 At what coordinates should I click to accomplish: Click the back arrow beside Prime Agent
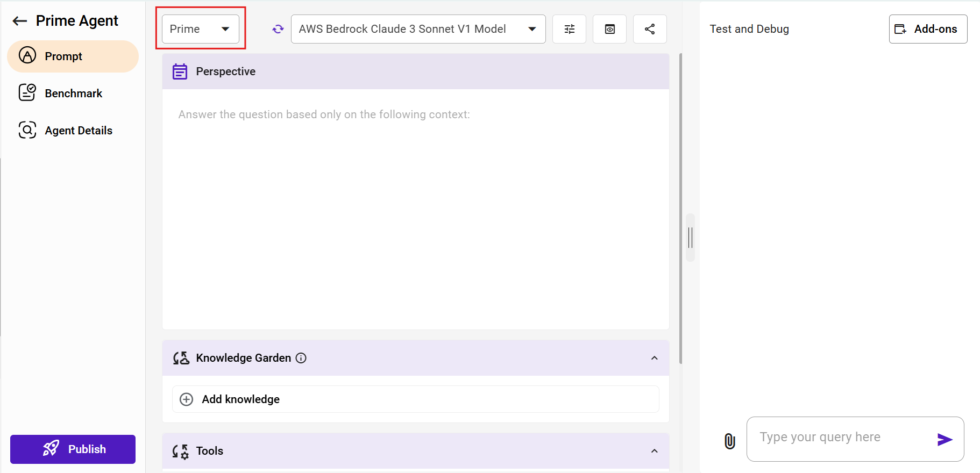pyautogui.click(x=20, y=21)
